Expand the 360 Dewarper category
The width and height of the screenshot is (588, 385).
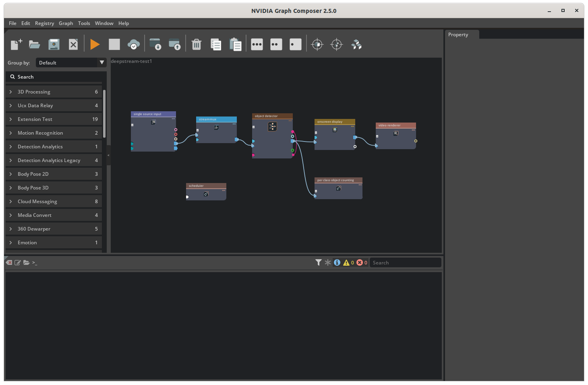click(x=54, y=229)
